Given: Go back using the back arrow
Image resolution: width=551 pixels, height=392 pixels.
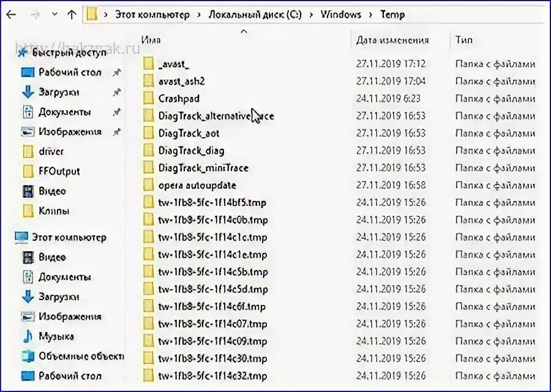Looking at the screenshot, I should (x=12, y=15).
